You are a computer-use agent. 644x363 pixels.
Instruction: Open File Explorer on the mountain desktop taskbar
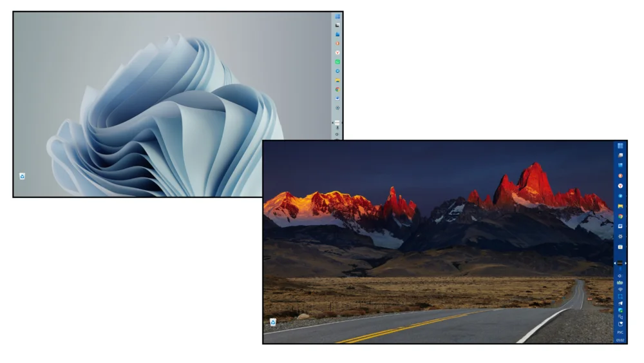point(620,206)
